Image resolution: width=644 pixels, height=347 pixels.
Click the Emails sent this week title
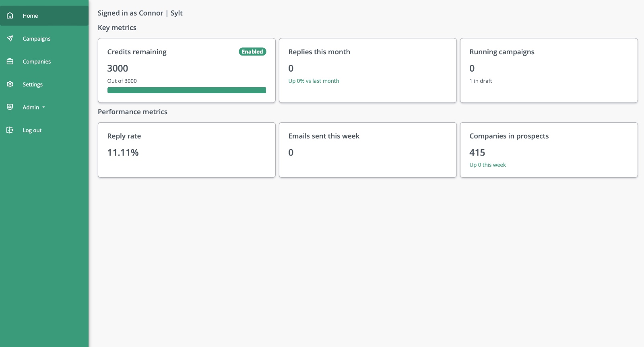(324, 136)
